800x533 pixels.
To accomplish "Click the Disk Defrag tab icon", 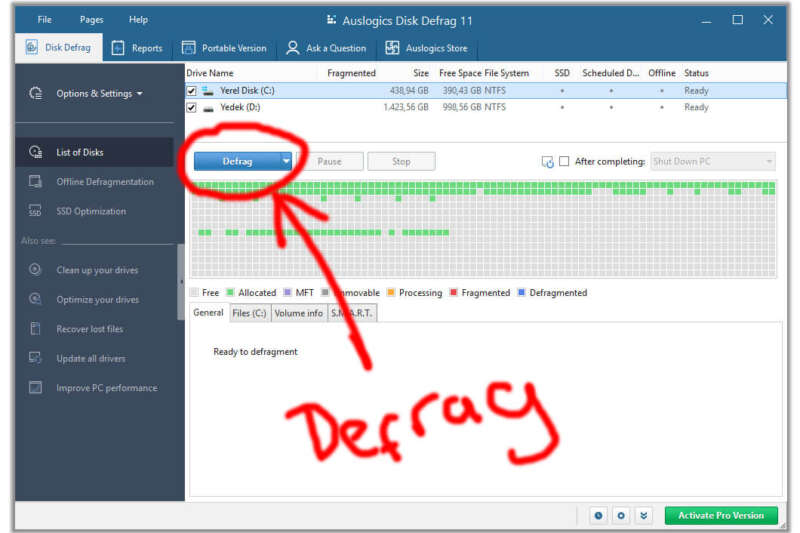I will (32, 47).
